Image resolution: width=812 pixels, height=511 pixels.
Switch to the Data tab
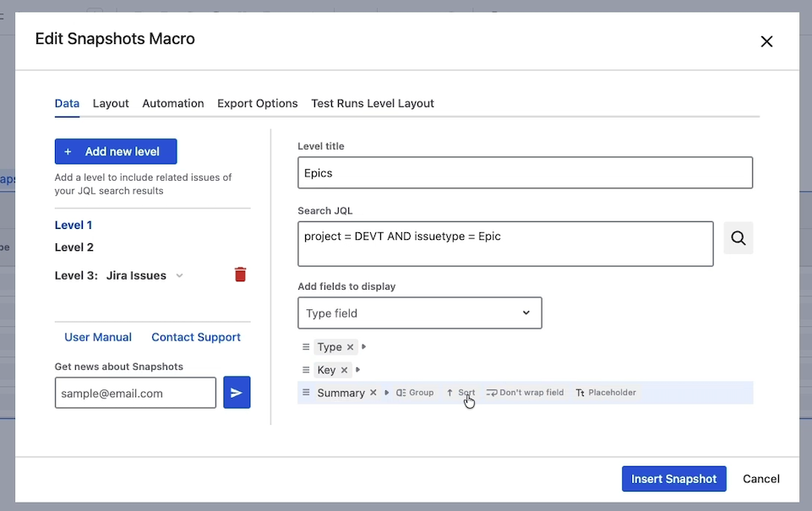pyautogui.click(x=67, y=104)
